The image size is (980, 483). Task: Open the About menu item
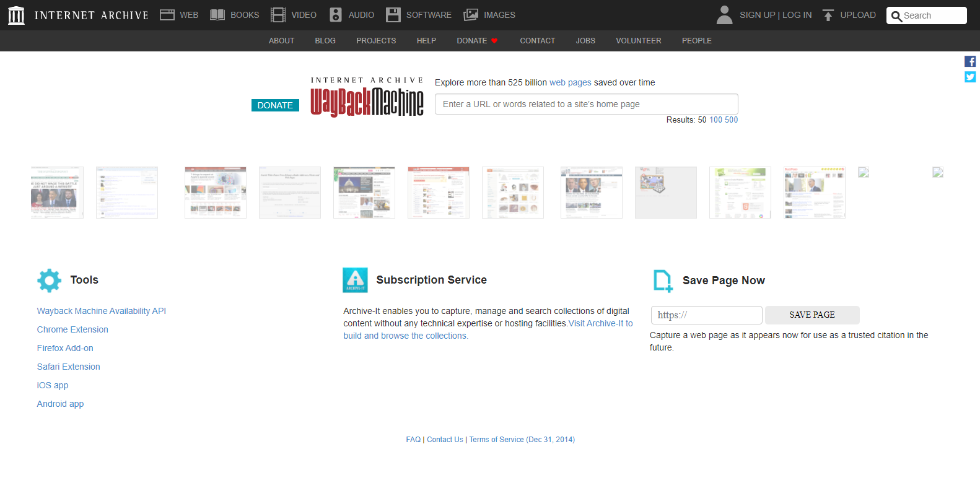pos(281,41)
